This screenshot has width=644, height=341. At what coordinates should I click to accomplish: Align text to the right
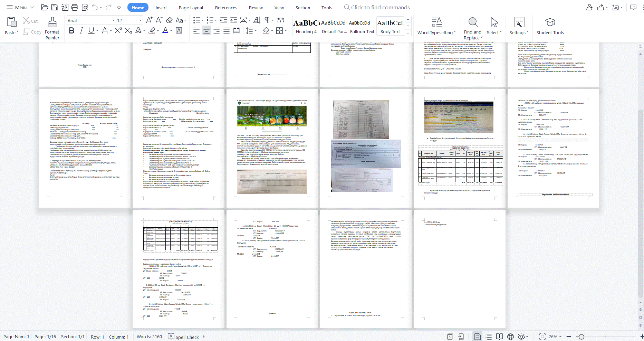(217, 31)
